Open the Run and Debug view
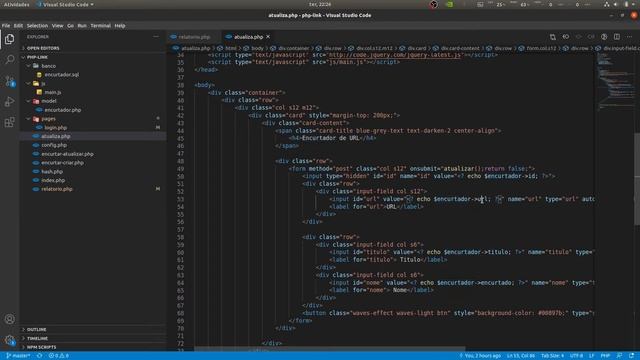 click(x=9, y=101)
